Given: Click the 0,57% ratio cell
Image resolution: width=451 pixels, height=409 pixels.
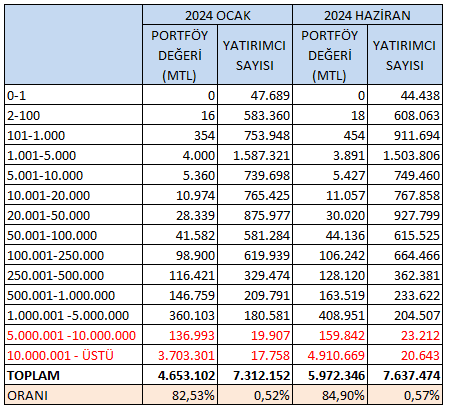Looking at the screenshot, I should click(405, 395).
